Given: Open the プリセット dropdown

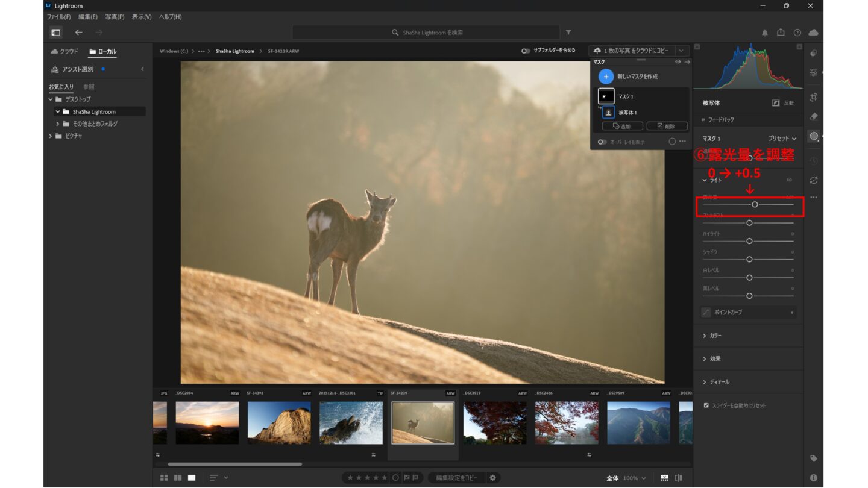Looking at the screenshot, I should tap(782, 139).
